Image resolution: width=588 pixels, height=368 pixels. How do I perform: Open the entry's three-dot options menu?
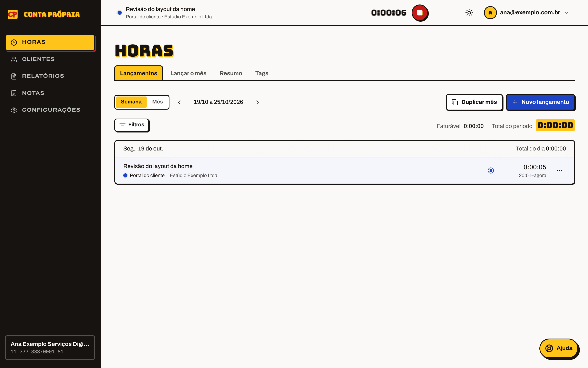coord(559,170)
